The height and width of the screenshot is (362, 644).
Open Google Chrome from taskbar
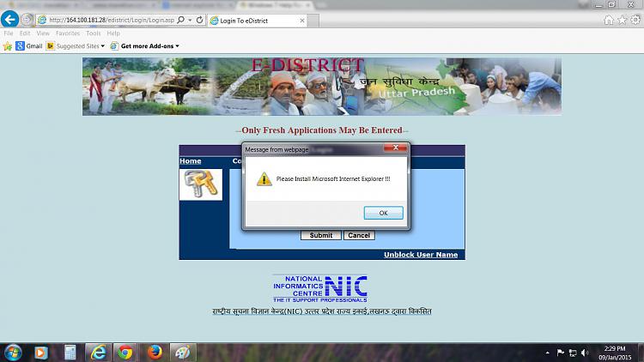[125, 353]
